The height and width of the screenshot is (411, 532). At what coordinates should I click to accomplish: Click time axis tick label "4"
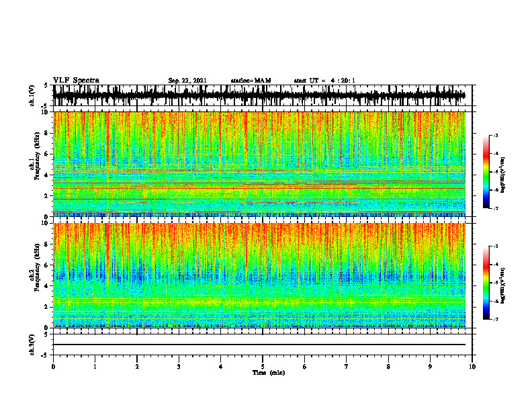221,367
